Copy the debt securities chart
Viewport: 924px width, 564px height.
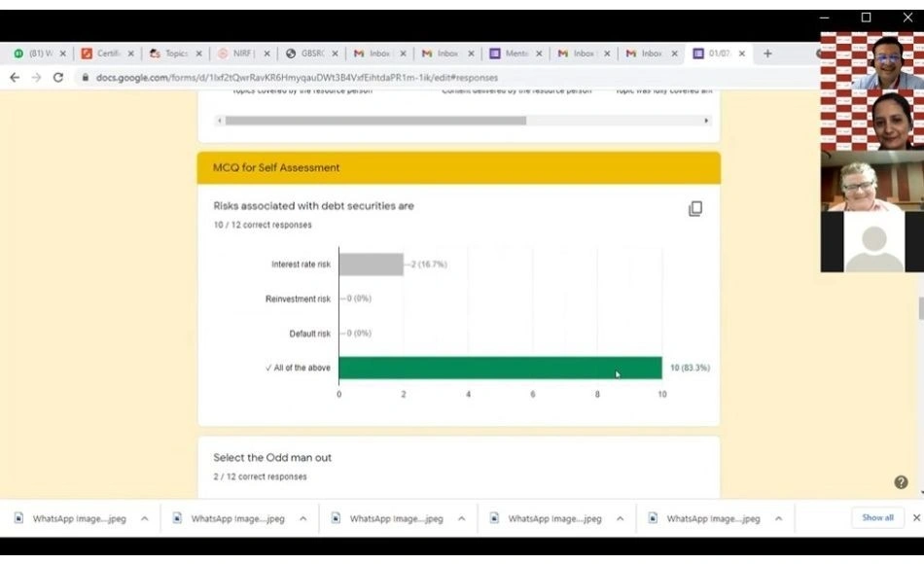tap(695, 209)
